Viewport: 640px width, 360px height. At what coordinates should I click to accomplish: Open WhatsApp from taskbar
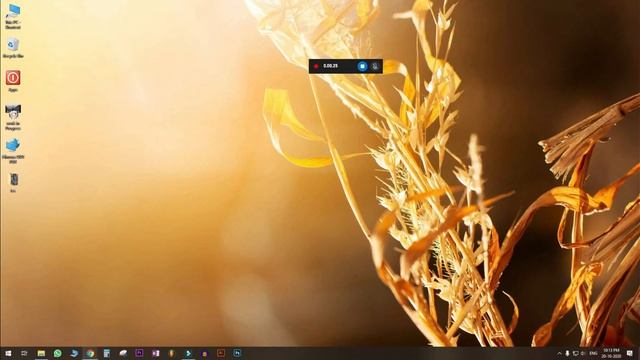tap(58, 353)
